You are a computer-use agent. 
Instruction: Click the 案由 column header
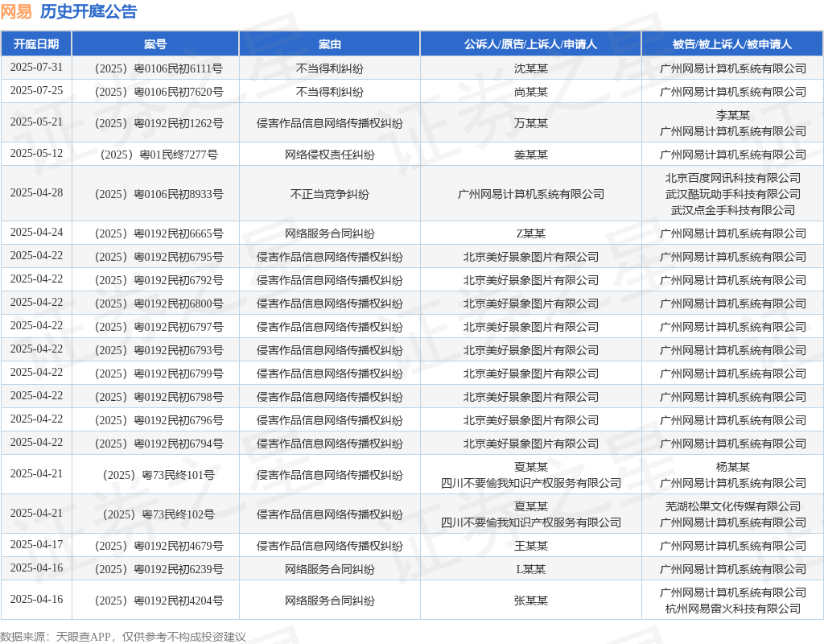pos(329,44)
